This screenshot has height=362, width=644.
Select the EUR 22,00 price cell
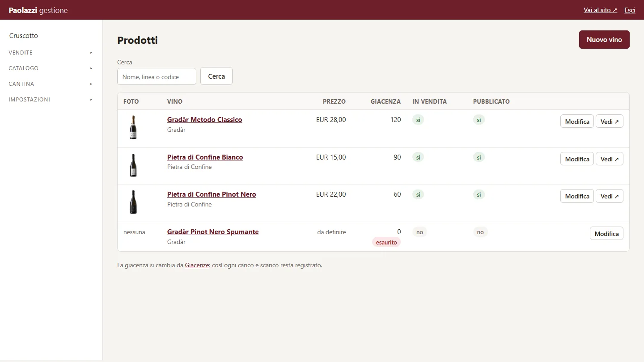[x=331, y=194]
